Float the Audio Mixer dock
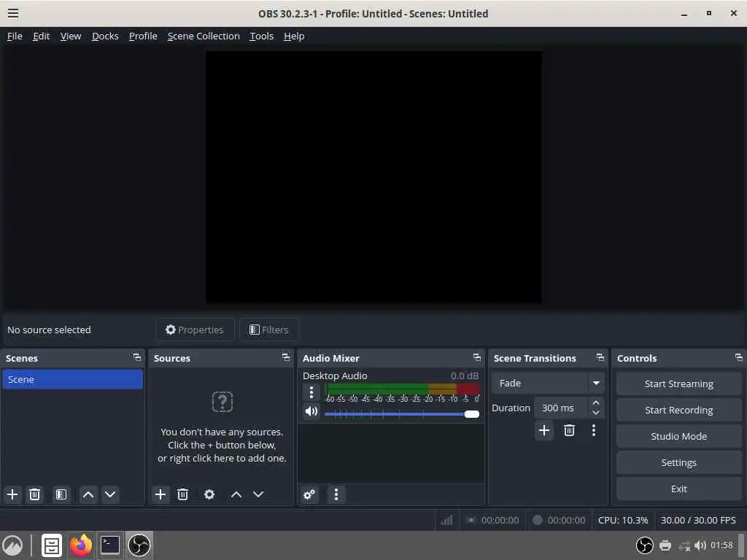 point(476,357)
